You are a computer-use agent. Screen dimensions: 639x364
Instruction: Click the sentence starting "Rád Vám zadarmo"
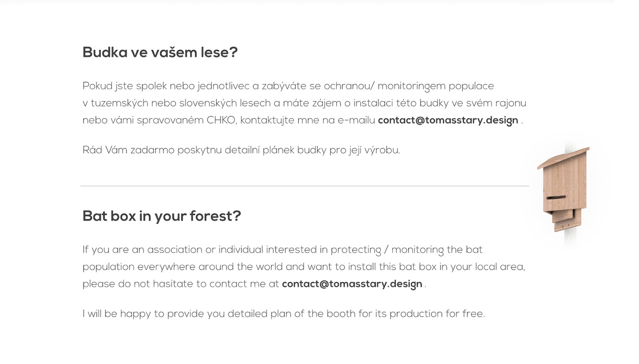[x=241, y=151]
